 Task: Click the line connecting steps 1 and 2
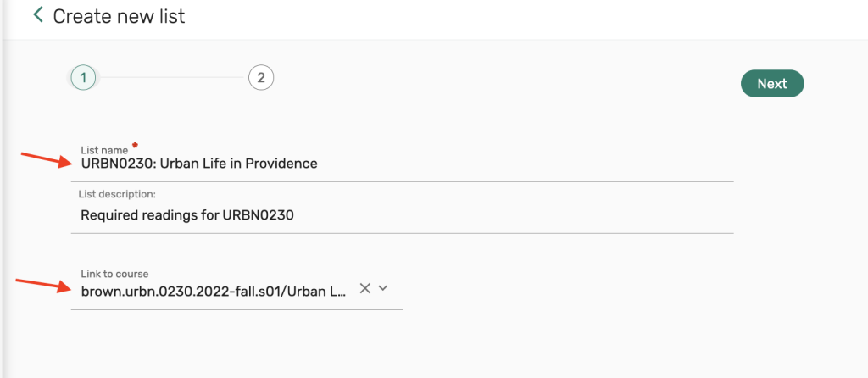(171, 78)
